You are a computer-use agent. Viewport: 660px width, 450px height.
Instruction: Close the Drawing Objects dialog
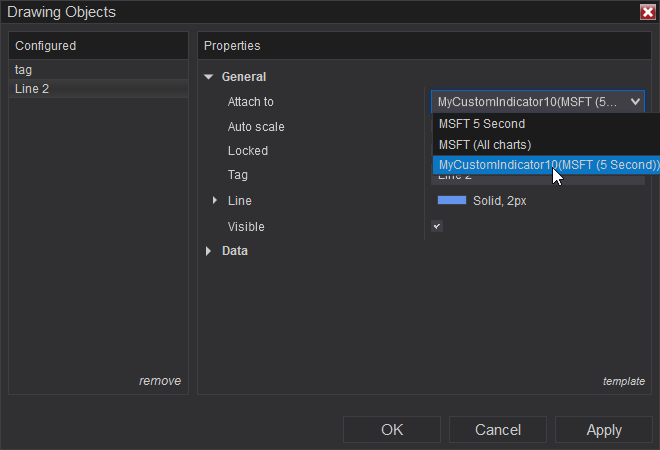pyautogui.click(x=647, y=12)
